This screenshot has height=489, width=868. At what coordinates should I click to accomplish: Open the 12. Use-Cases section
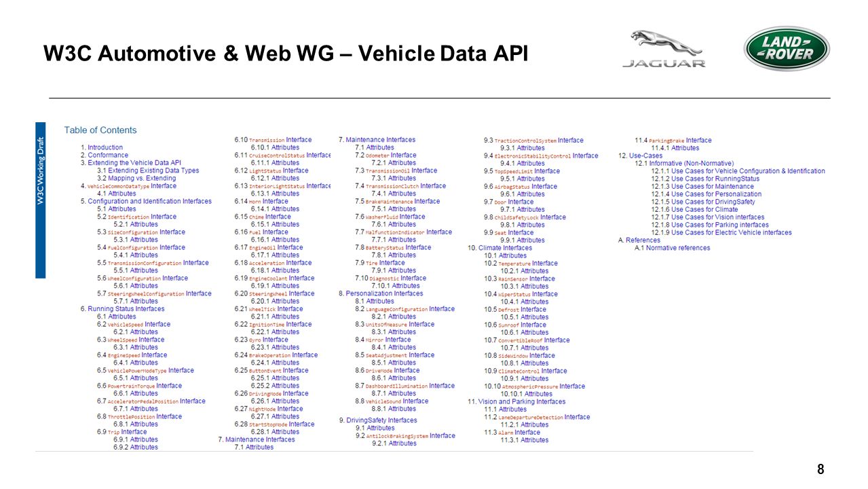(x=641, y=156)
